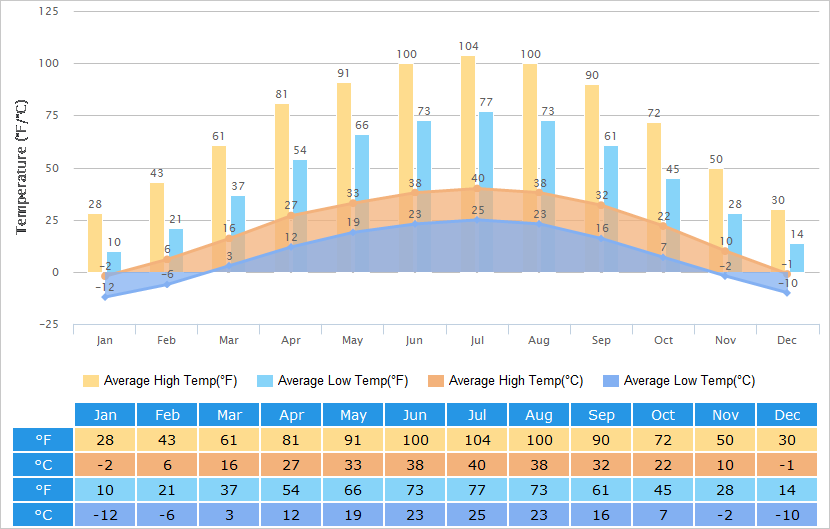This screenshot has height=529, width=830.
Task: Click the 77 cell in the July column
Action: pos(477,490)
